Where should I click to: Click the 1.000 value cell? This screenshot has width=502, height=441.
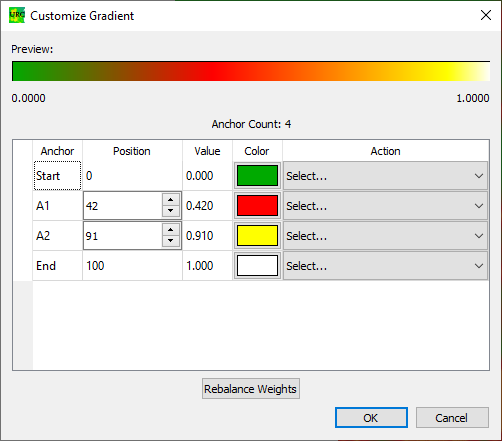[x=207, y=266]
